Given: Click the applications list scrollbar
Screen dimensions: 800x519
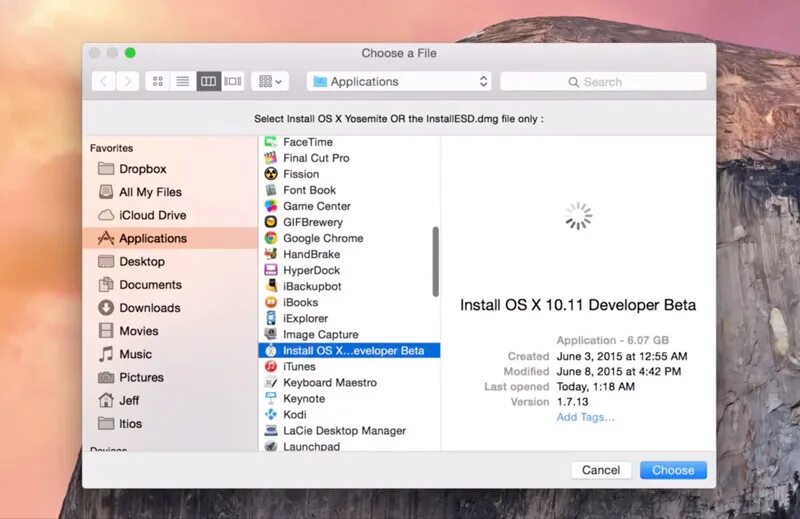Looking at the screenshot, I should pos(435,261).
